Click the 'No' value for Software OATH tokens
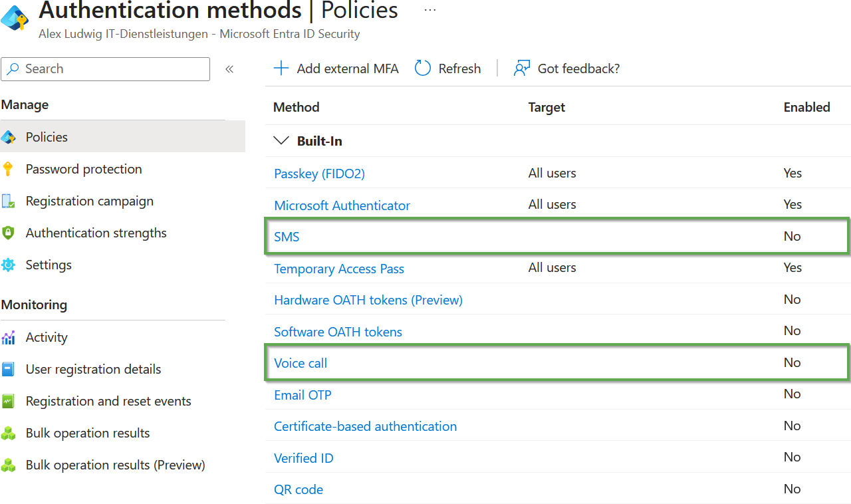Screen dimensions: 851x504 click(x=792, y=330)
